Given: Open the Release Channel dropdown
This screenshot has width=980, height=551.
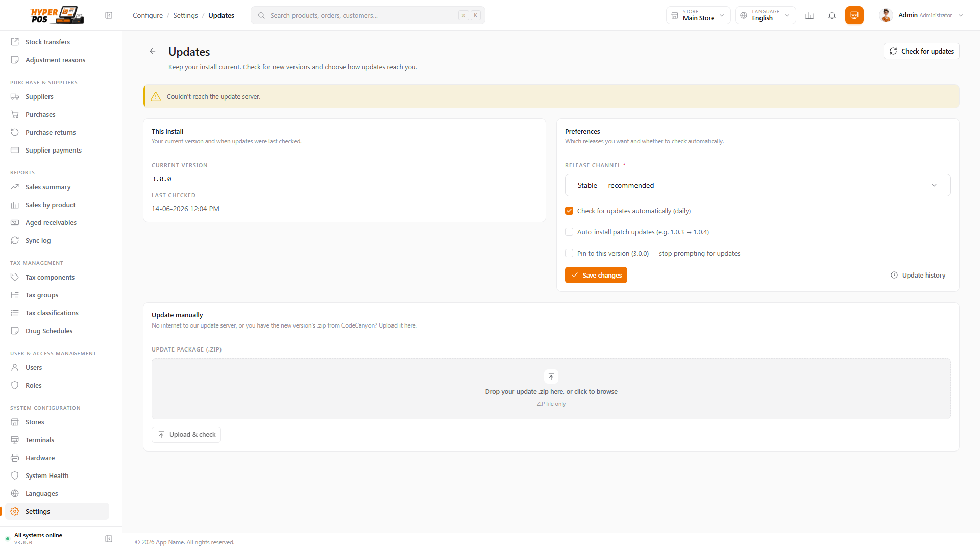Looking at the screenshot, I should (x=757, y=185).
